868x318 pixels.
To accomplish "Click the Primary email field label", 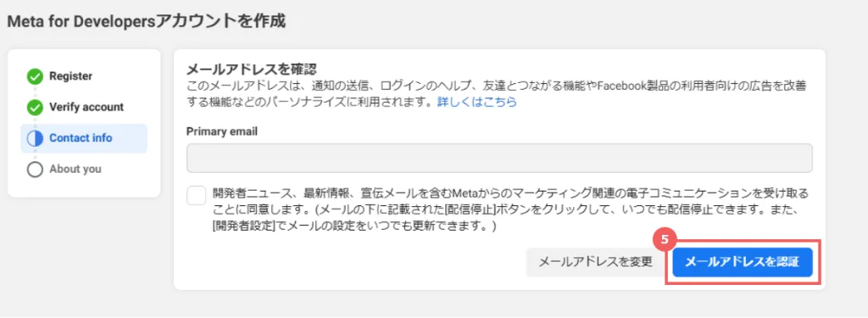I will pos(222,131).
